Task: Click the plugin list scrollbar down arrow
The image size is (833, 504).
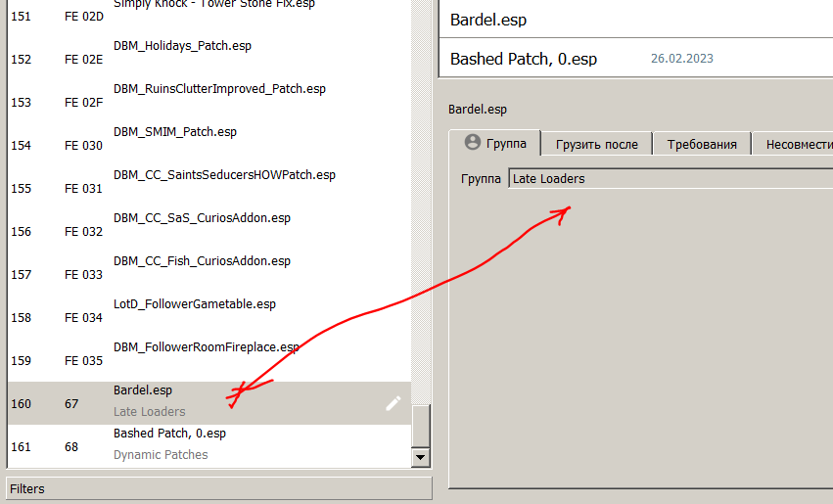Action: [x=421, y=457]
